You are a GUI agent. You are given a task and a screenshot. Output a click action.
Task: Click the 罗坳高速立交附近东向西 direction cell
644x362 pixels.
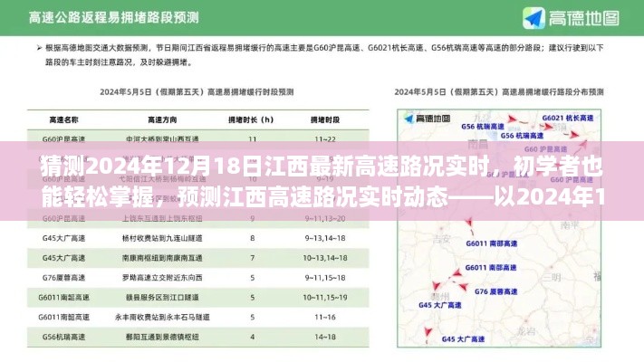pos(162,278)
